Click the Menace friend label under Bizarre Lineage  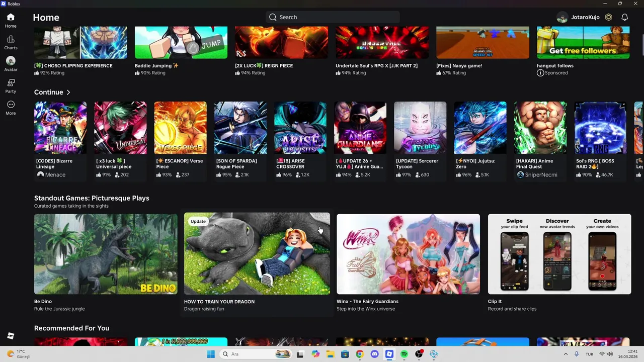pos(51,174)
